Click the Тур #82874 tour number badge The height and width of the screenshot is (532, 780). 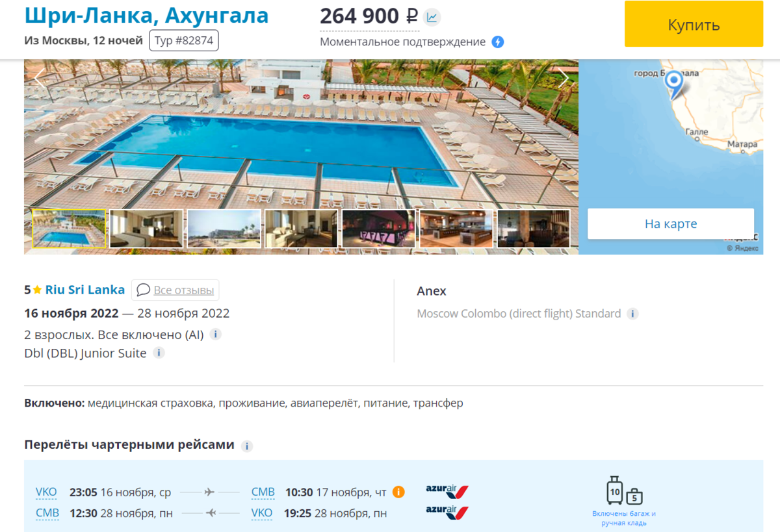[x=184, y=40]
